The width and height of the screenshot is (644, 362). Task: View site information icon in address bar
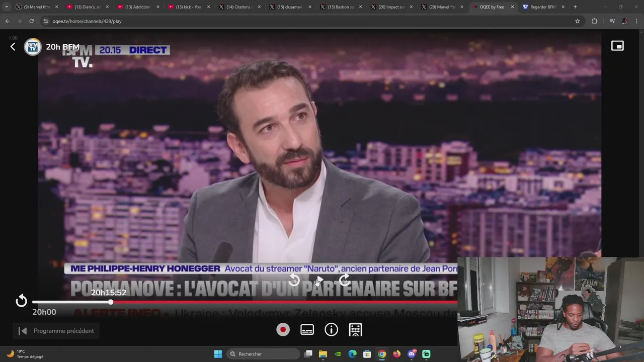coord(46,21)
